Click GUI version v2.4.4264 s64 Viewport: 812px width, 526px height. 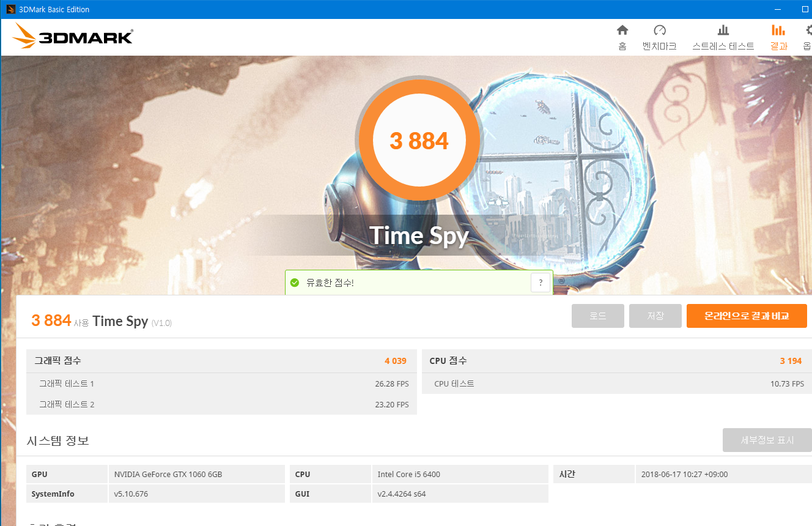click(x=402, y=494)
